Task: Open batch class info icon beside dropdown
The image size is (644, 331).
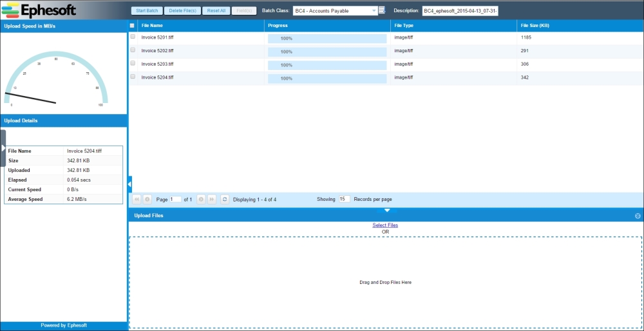Action: click(x=382, y=10)
